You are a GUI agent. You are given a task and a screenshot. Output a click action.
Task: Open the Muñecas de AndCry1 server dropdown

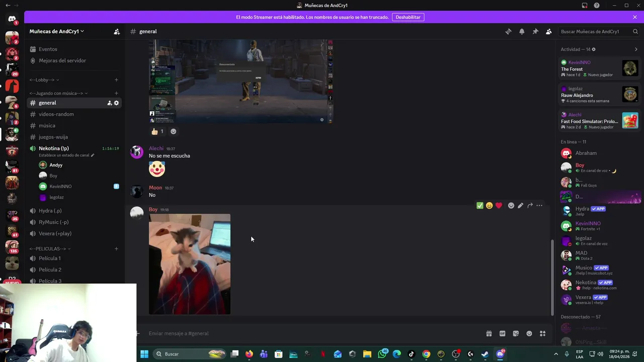coord(57,31)
